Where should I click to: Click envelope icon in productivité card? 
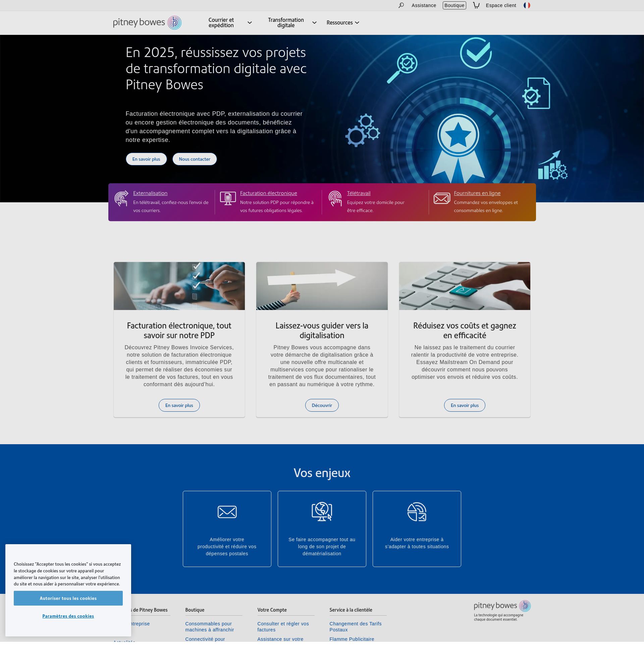(x=227, y=512)
